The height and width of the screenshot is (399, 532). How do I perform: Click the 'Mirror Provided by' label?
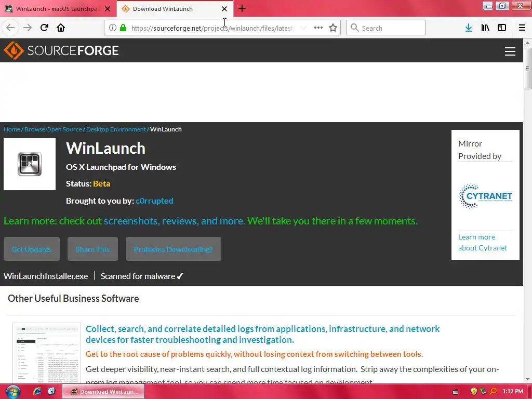click(480, 150)
